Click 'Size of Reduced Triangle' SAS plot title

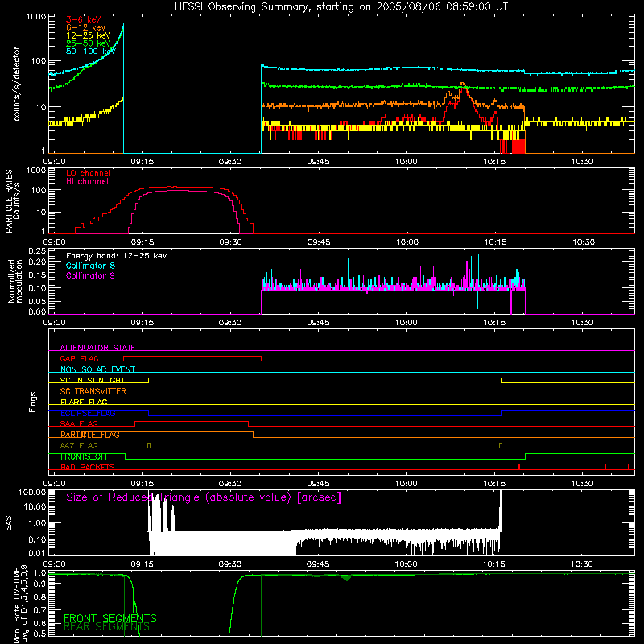tap(204, 497)
